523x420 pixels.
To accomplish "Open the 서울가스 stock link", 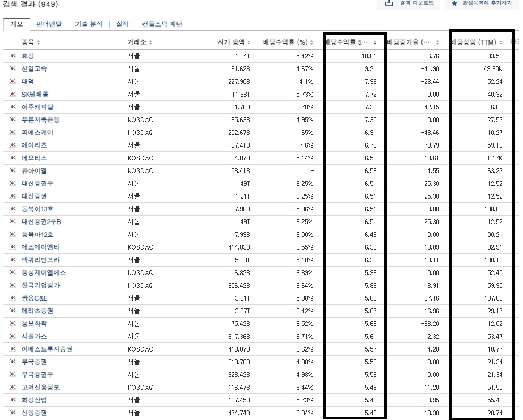I will pos(34,336).
